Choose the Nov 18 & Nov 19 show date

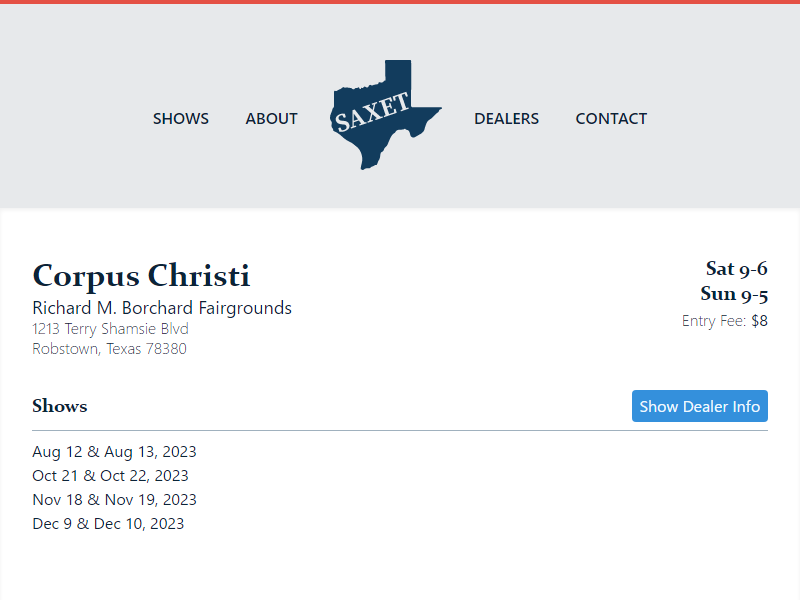[x=114, y=500]
